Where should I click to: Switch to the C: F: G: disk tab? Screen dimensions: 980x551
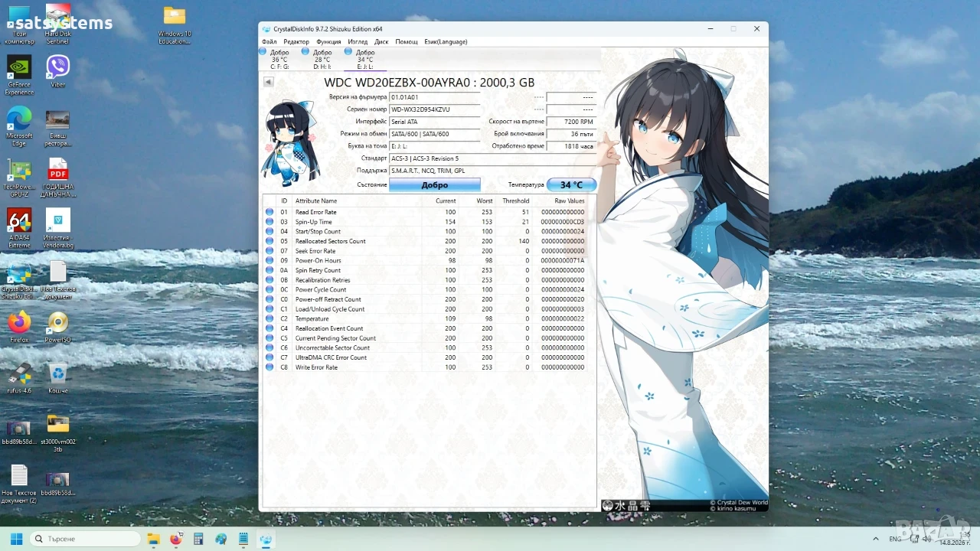[x=279, y=59]
